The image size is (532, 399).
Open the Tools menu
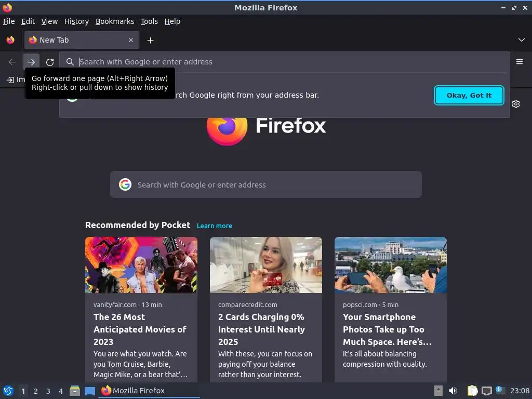pos(149,21)
